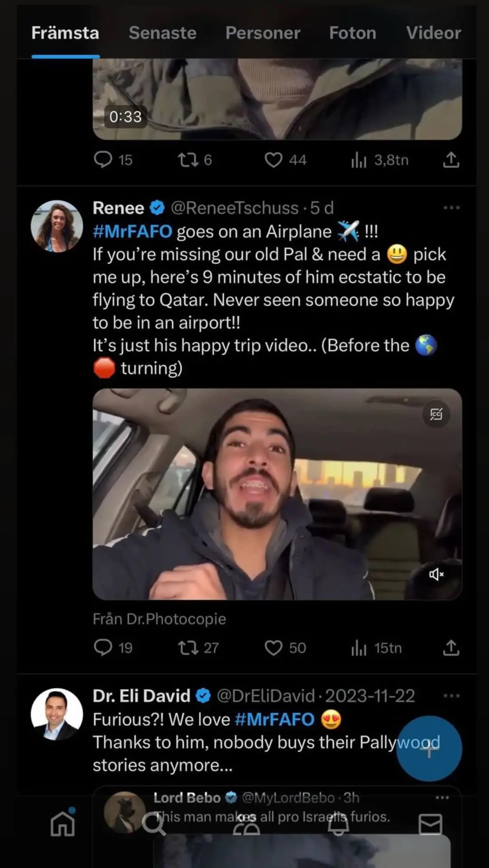
Task: Like Renee's #MrFAFO airplane post
Action: (273, 648)
